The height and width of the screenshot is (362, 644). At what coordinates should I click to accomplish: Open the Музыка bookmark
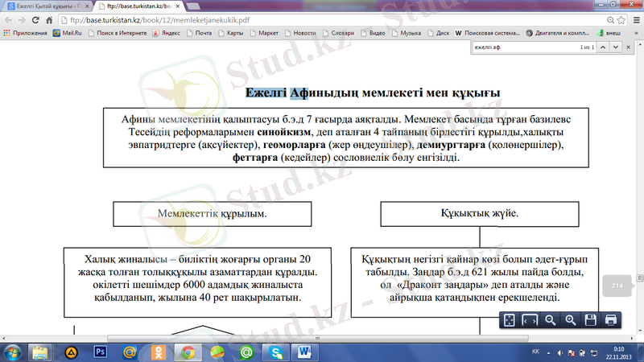click(407, 33)
